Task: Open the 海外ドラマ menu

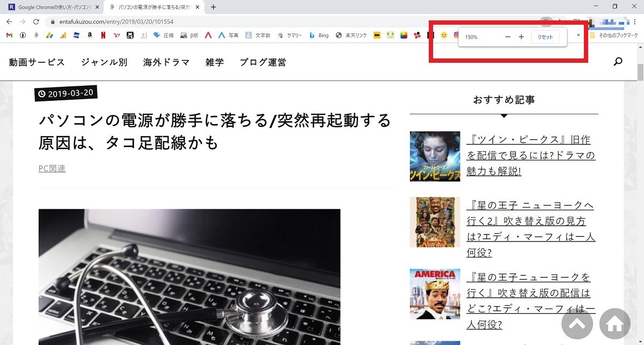Action: coord(166,62)
